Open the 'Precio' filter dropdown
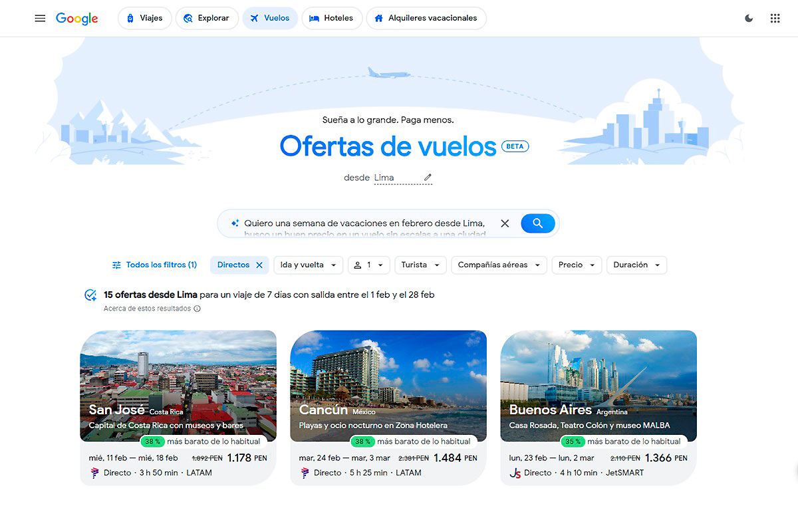Viewport: 798px width, 532px height. (576, 265)
